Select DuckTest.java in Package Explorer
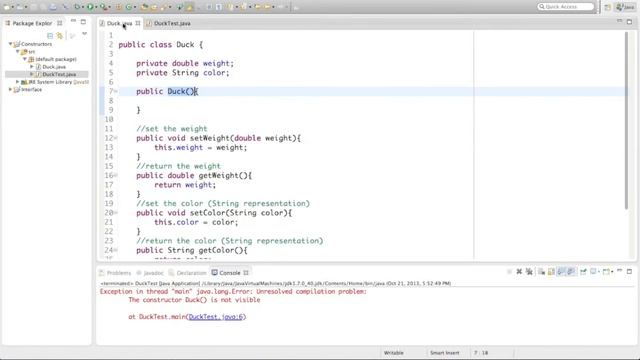 coord(59,74)
